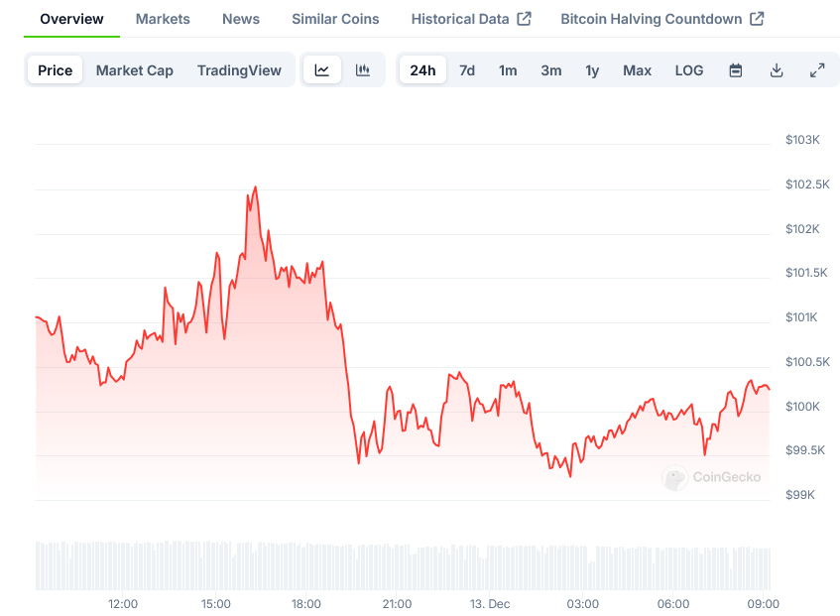The width and height of the screenshot is (840, 616).
Task: Click the price peak near 102.5K
Action: point(255,186)
